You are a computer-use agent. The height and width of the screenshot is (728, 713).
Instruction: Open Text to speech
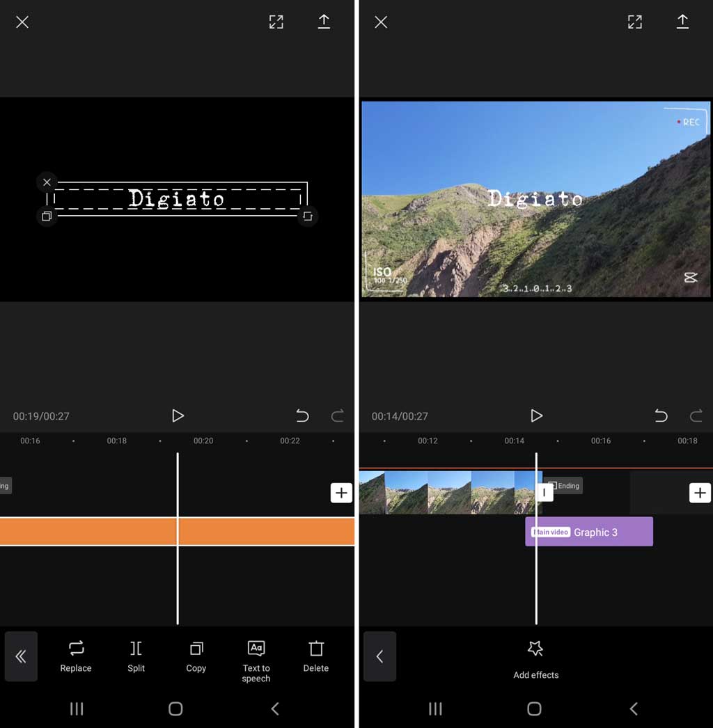coord(256,661)
